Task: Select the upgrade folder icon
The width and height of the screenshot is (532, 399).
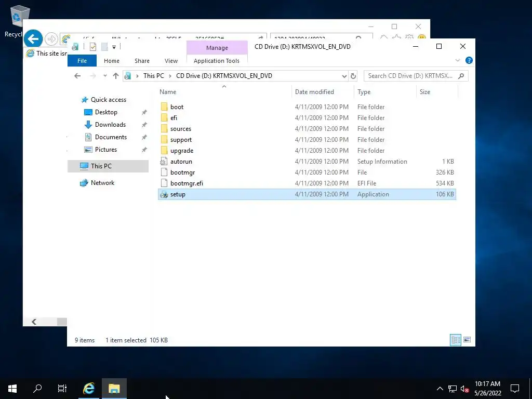Action: [164, 150]
